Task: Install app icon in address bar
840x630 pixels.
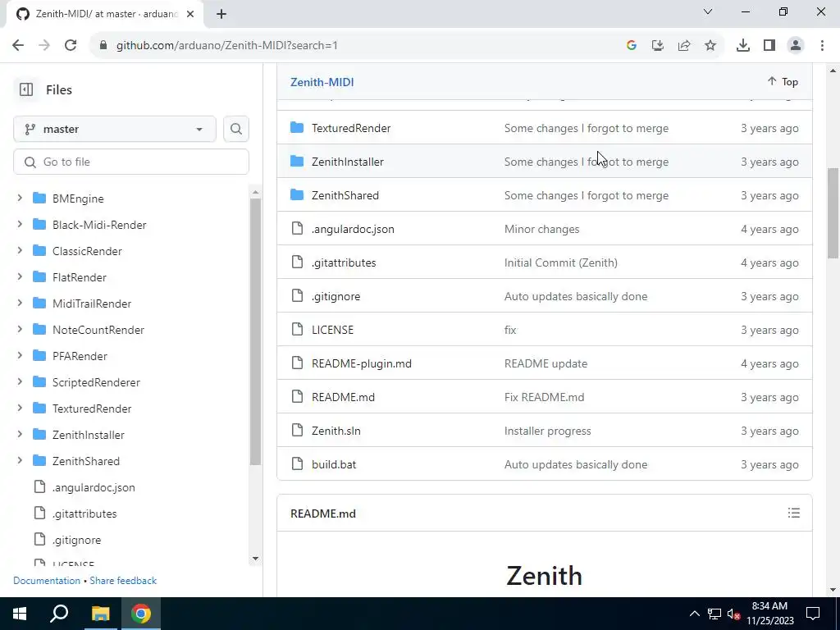Action: [x=658, y=46]
